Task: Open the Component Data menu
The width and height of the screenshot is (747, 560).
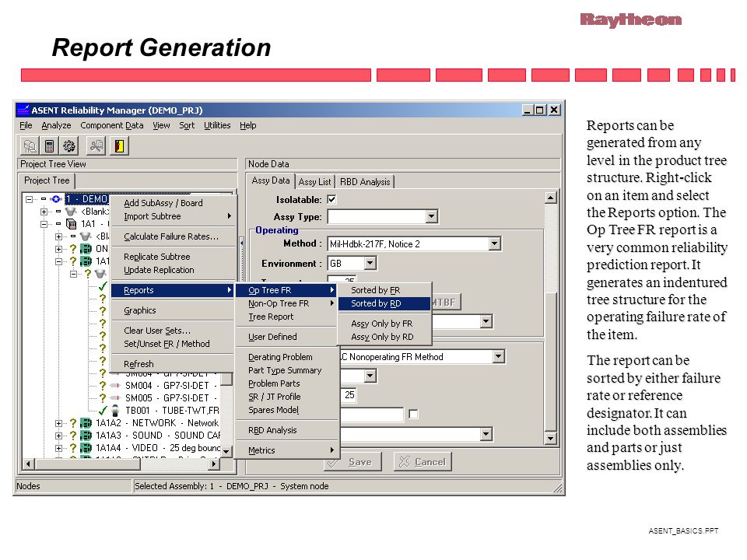Action: click(x=112, y=125)
